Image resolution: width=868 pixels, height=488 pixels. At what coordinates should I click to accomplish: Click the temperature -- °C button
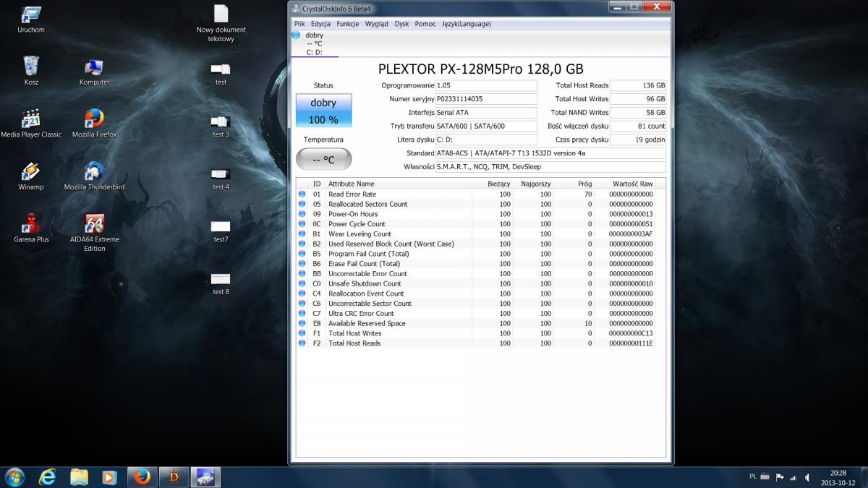click(x=323, y=159)
